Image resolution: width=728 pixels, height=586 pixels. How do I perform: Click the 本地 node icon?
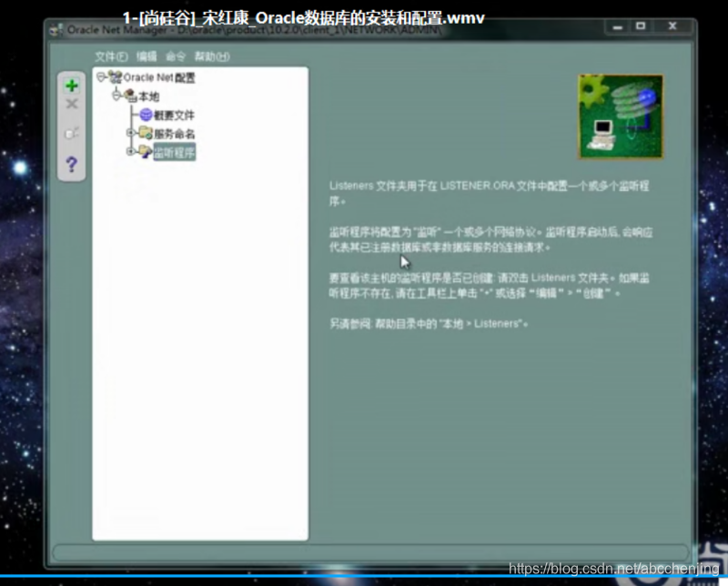(130, 96)
